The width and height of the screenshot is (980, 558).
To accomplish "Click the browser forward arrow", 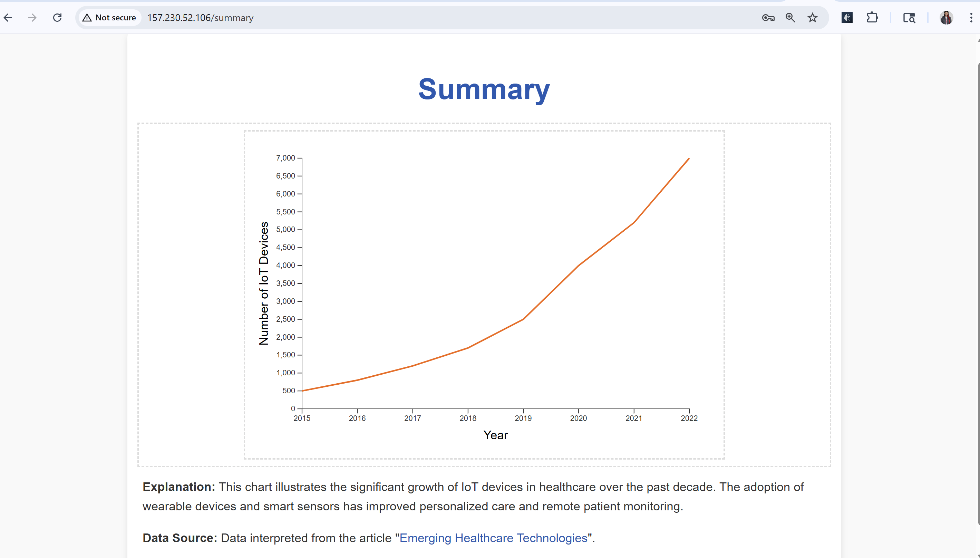I will [32, 18].
